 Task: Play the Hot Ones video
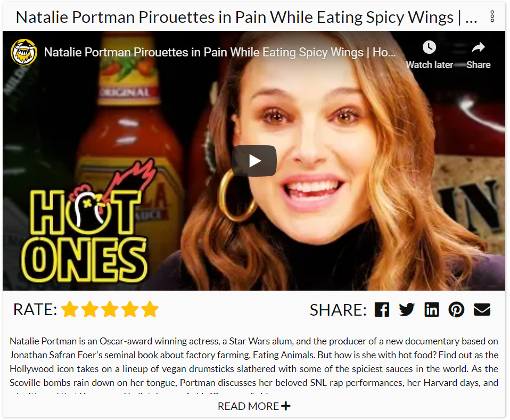pos(254,161)
